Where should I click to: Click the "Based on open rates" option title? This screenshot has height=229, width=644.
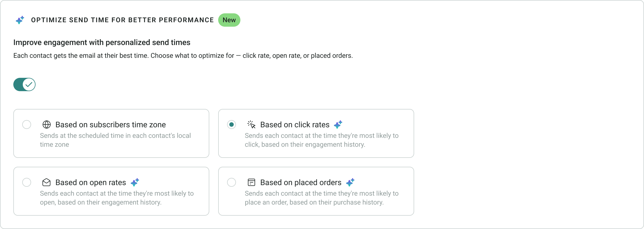pyautogui.click(x=91, y=182)
